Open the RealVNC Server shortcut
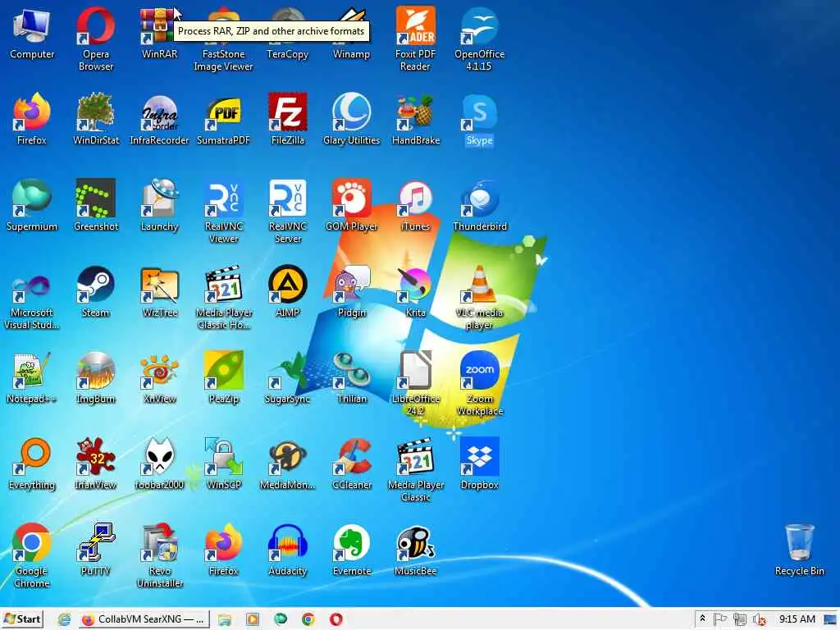 [x=288, y=211]
